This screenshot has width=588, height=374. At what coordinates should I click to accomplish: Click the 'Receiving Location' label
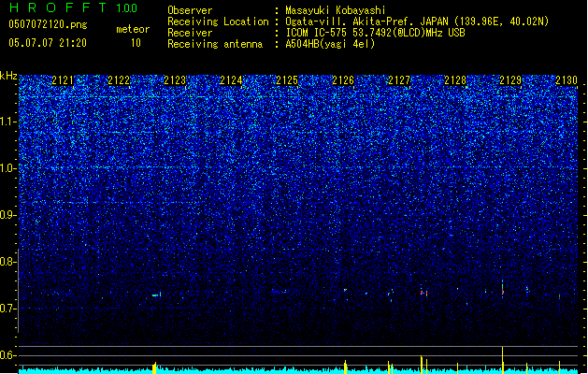[218, 22]
